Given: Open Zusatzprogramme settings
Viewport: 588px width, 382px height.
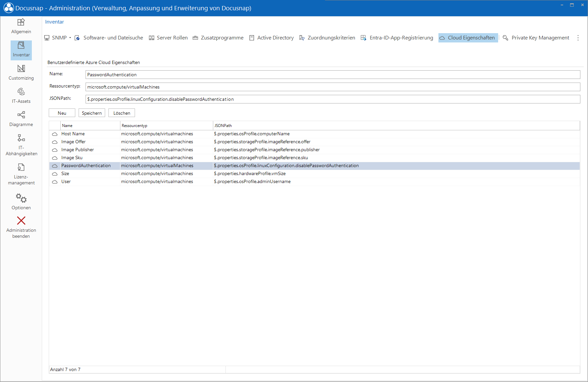Looking at the screenshot, I should [x=218, y=38].
